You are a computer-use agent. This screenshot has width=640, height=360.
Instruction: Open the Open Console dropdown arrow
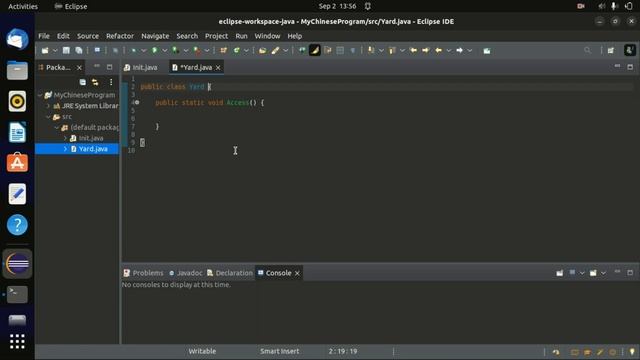coord(603,273)
